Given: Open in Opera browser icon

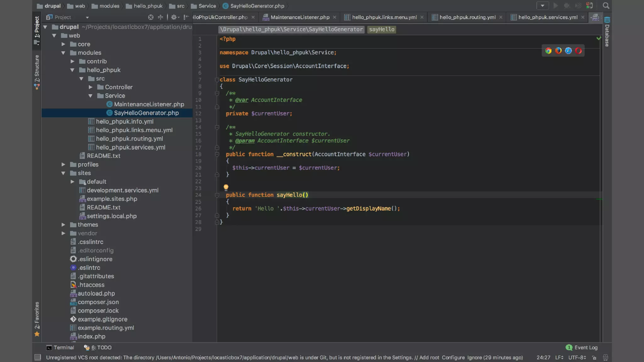Looking at the screenshot, I should [x=578, y=51].
